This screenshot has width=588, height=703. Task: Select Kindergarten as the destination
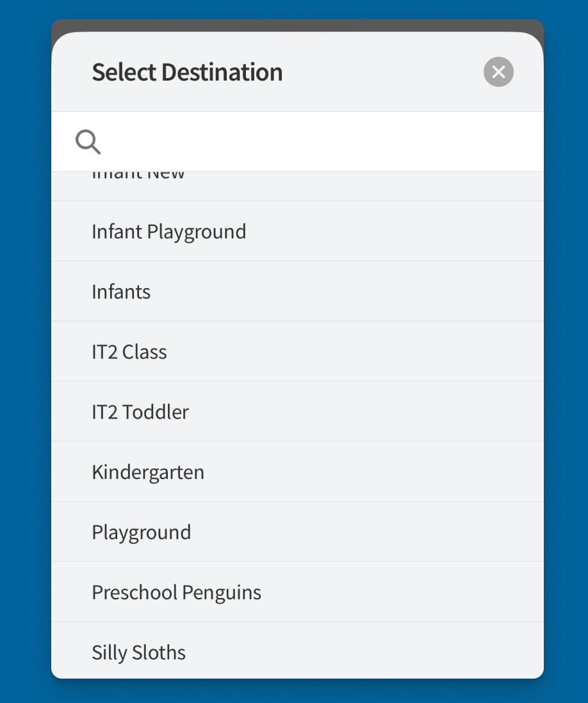coord(148,472)
